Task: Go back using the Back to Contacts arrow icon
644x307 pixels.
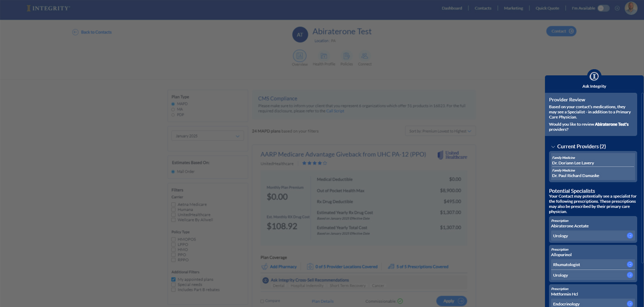Action: 75,32
